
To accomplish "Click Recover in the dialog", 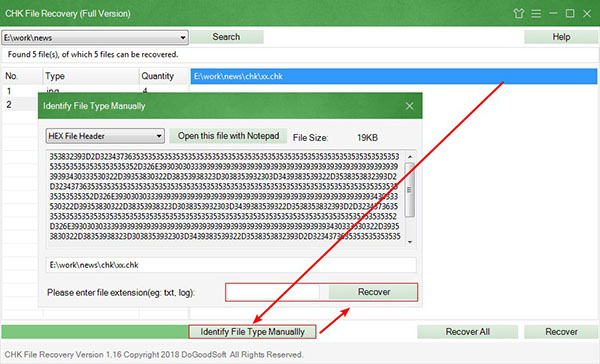I will click(x=374, y=292).
